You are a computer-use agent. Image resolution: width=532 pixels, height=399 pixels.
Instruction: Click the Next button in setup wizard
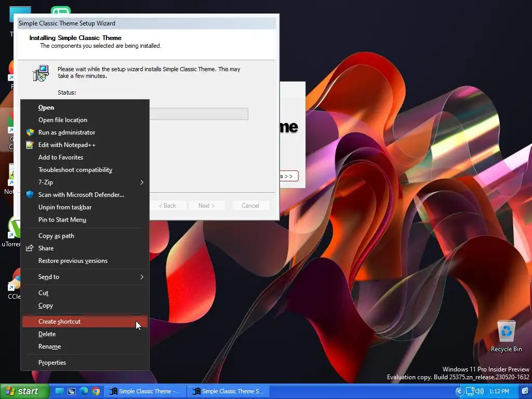(207, 206)
